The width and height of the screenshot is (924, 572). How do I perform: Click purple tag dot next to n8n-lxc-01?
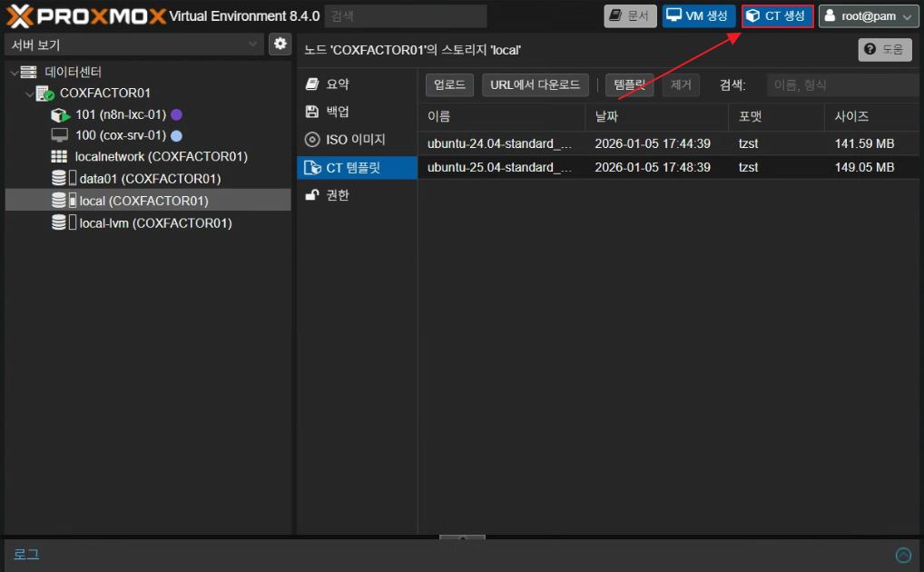pos(176,114)
